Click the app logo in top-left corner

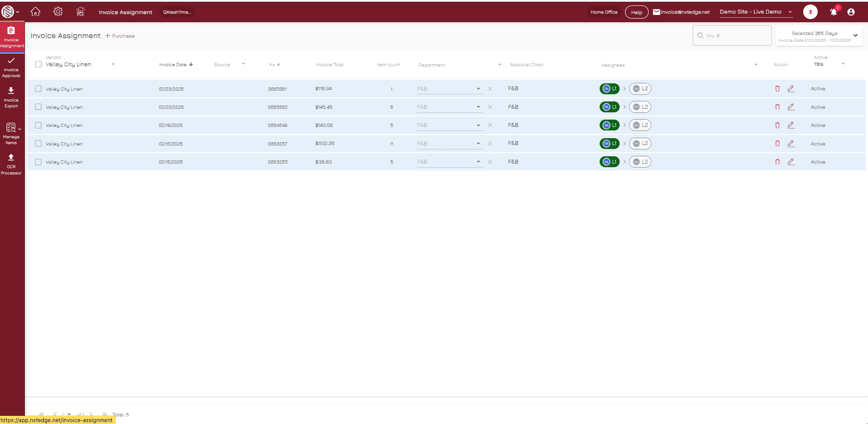pyautogui.click(x=8, y=12)
